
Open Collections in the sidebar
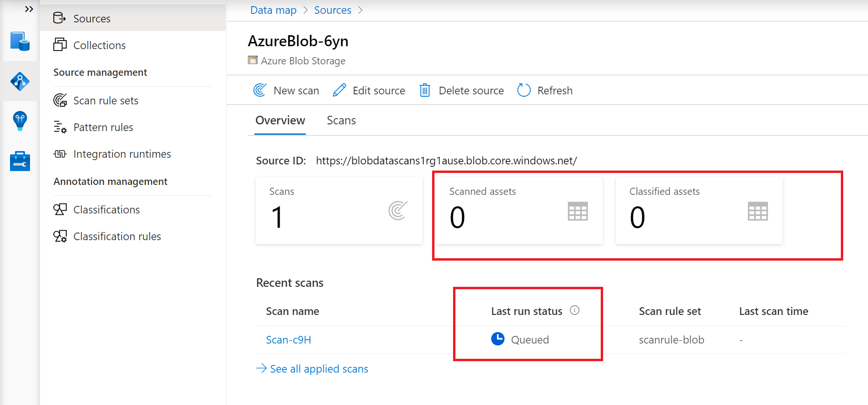(x=99, y=45)
